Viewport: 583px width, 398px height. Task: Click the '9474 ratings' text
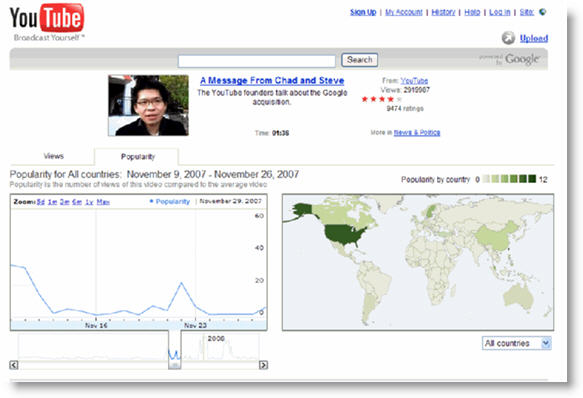405,109
